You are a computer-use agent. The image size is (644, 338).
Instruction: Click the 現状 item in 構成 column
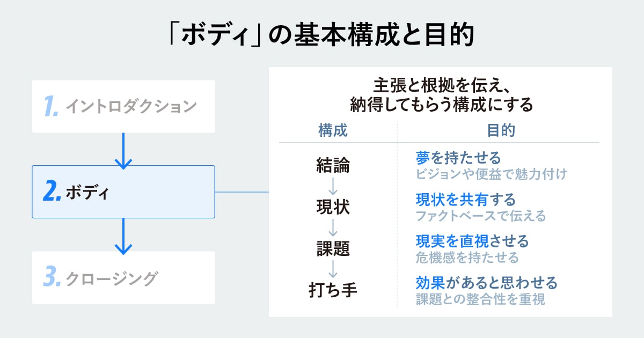333,208
